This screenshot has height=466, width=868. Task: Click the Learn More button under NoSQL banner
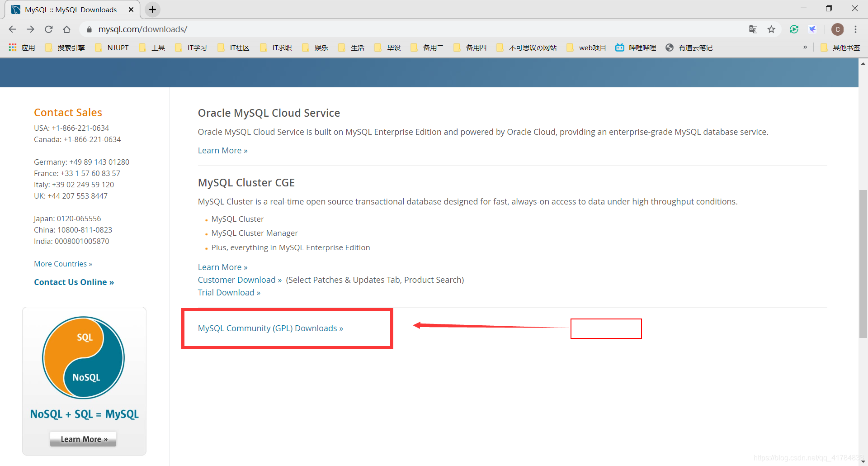pyautogui.click(x=83, y=439)
